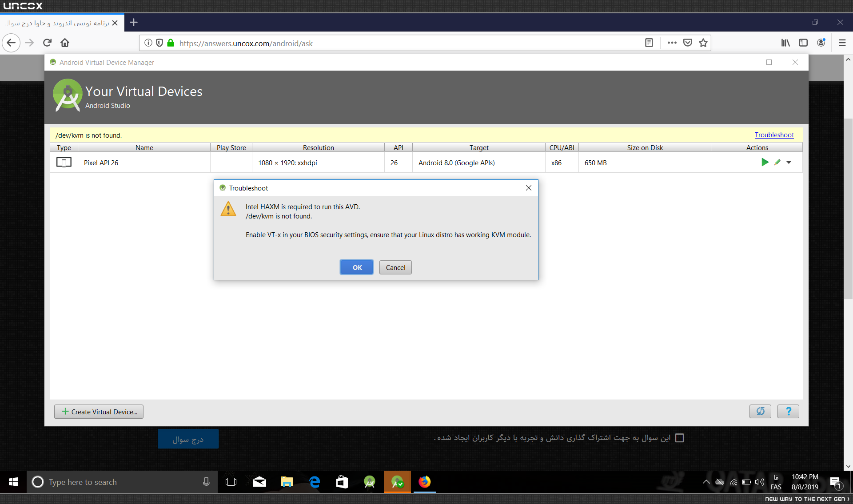
Task: Open tracking protection shield in address bar
Action: 159,43
